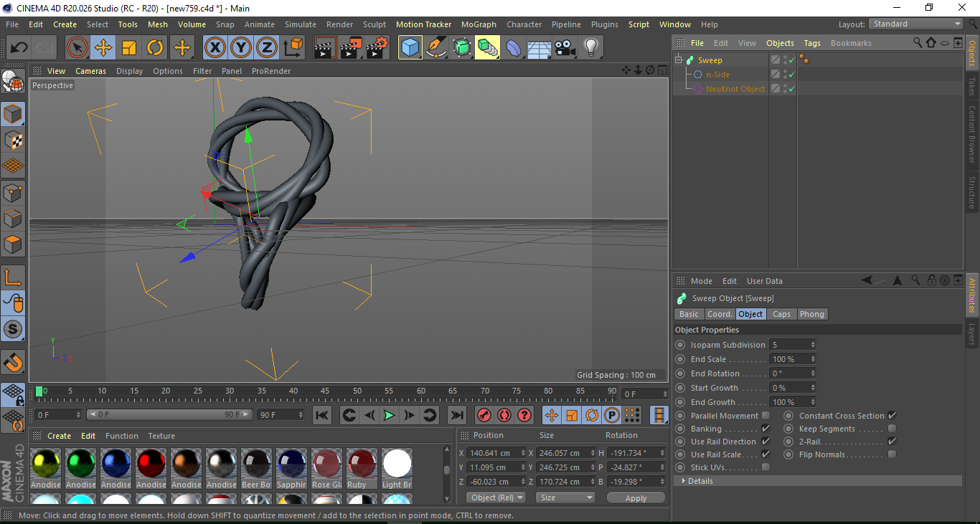Open the Array modeling objects icon
This screenshot has height=524, width=980.
488,48
